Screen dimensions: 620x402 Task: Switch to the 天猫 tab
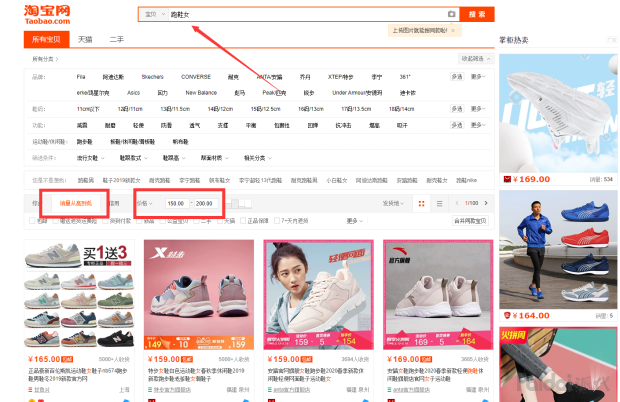[x=85, y=39]
